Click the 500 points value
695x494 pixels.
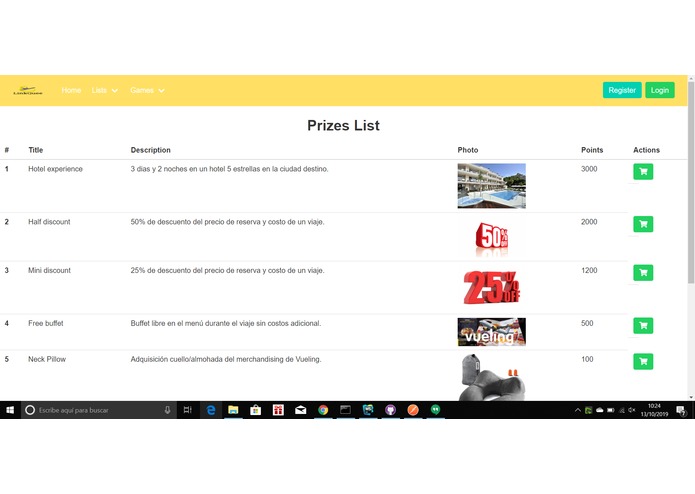click(x=587, y=323)
